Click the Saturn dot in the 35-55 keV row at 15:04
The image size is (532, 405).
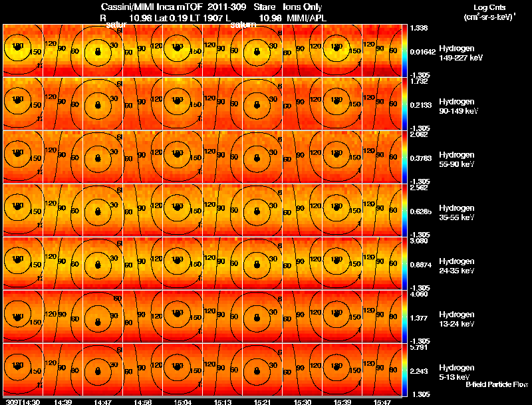pyautogui.click(x=177, y=207)
